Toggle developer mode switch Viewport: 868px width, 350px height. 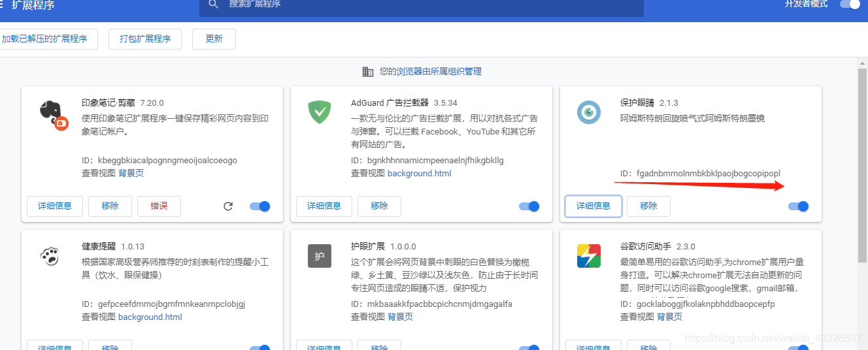[850, 4]
